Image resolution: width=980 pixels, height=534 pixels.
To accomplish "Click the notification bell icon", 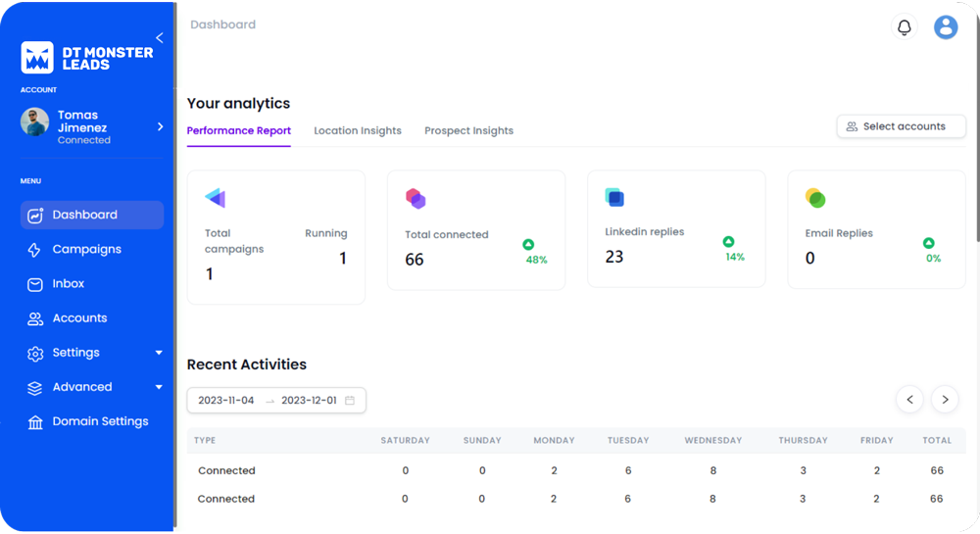I will pos(904,27).
